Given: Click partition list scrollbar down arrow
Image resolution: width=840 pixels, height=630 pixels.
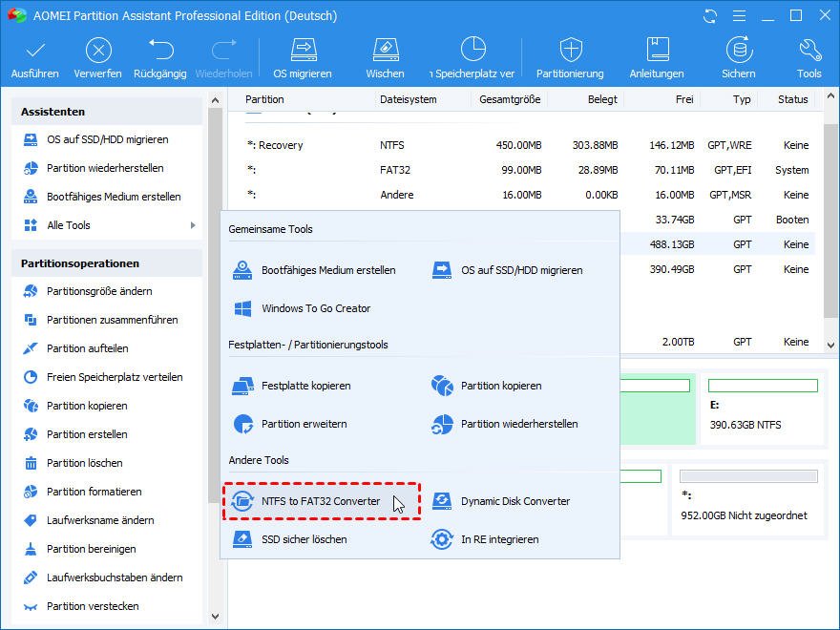Looking at the screenshot, I should tap(830, 346).
